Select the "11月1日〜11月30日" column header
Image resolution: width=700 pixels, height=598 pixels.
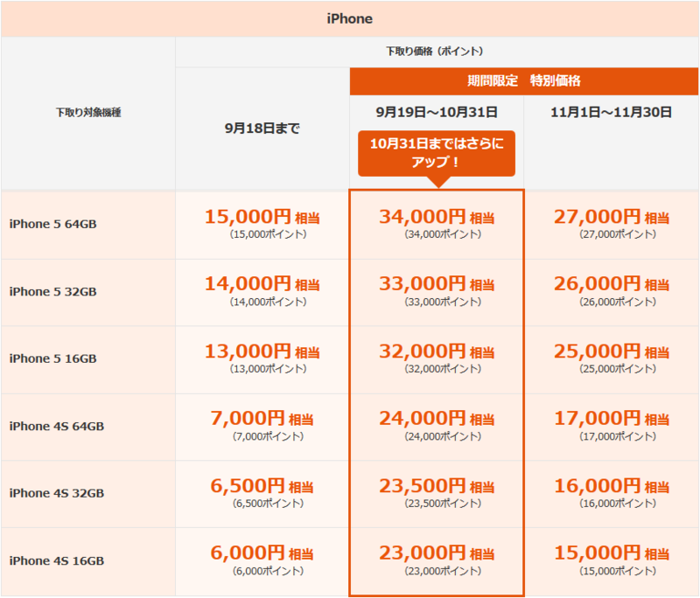(x=611, y=112)
